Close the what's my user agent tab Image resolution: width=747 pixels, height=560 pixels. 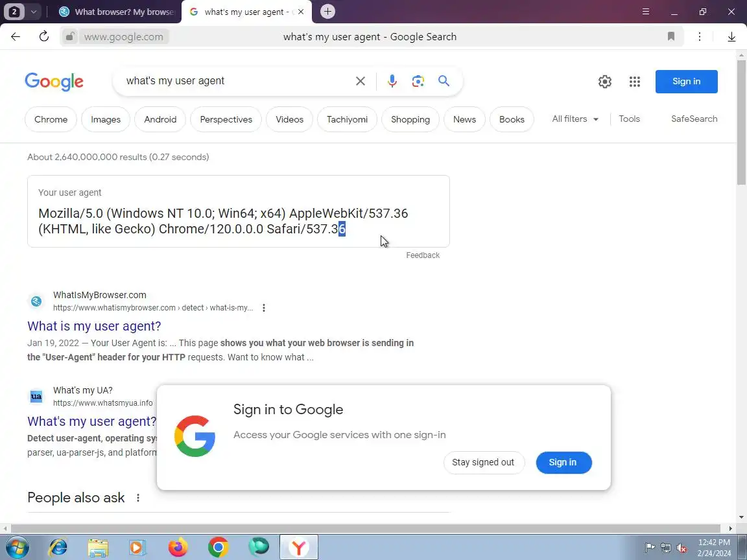tap(301, 12)
